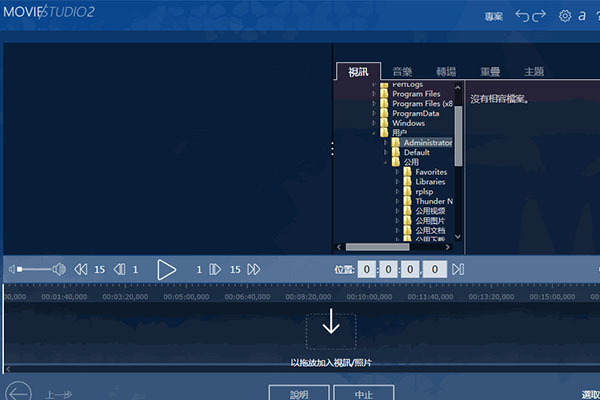Click the 中止 abort button
This screenshot has width=600, height=400.
[x=364, y=393]
